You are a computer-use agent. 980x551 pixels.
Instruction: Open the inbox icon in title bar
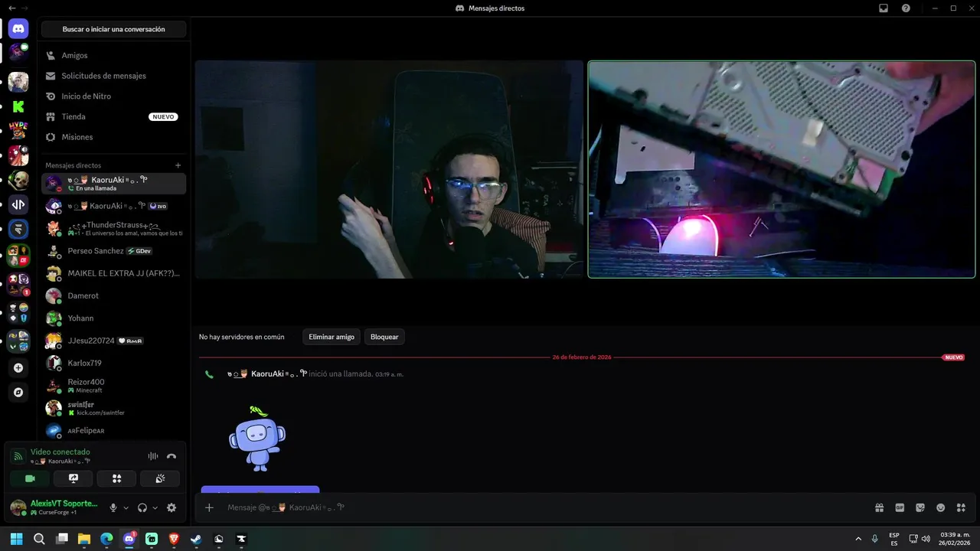pos(883,8)
